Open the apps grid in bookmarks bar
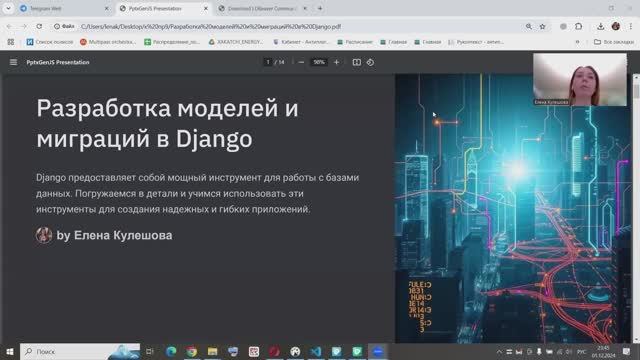 coord(11,42)
